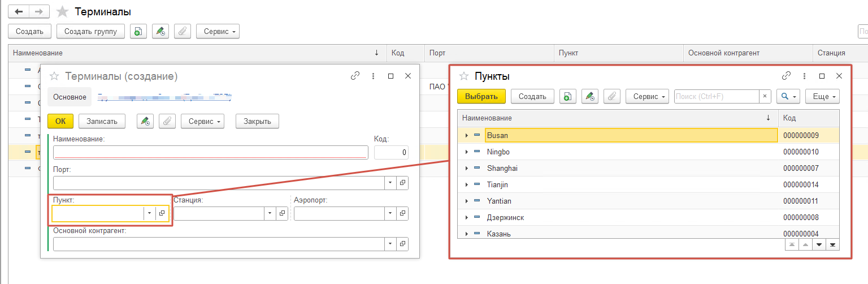Open three-dots menu in Пункты window header
The height and width of the screenshot is (284, 868).
click(804, 76)
